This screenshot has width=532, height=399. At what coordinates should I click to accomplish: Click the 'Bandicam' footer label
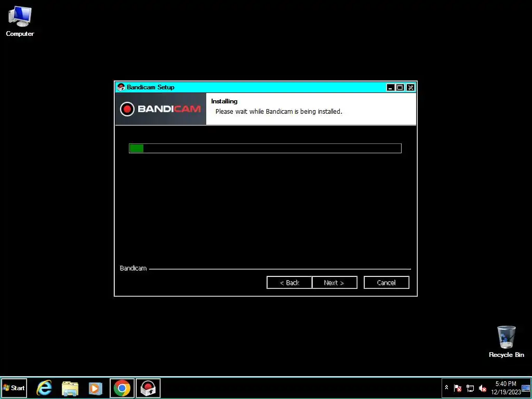pos(133,268)
